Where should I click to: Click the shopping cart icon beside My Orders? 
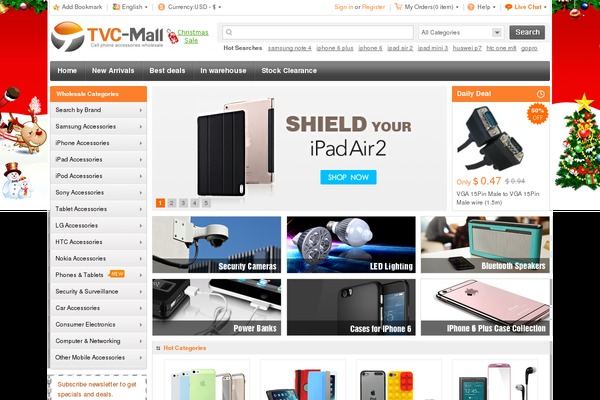398,7
